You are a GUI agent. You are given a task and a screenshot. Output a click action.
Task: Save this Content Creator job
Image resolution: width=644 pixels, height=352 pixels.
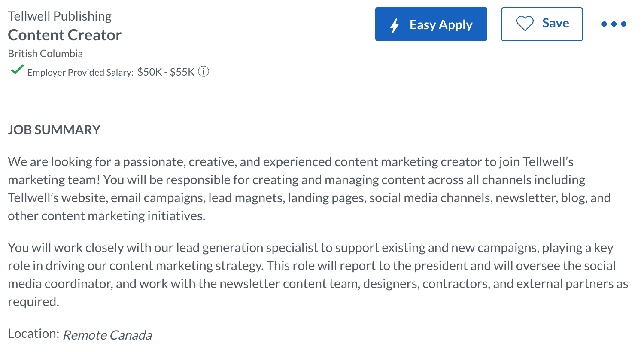[x=542, y=24]
